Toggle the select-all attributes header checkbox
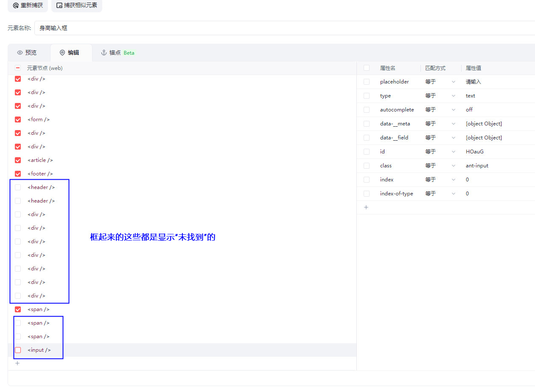535x392 pixels. point(367,68)
